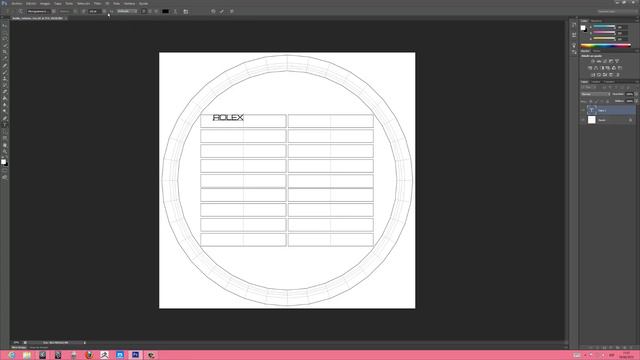
Task: Select the Lasso tool
Action: (x=5, y=38)
